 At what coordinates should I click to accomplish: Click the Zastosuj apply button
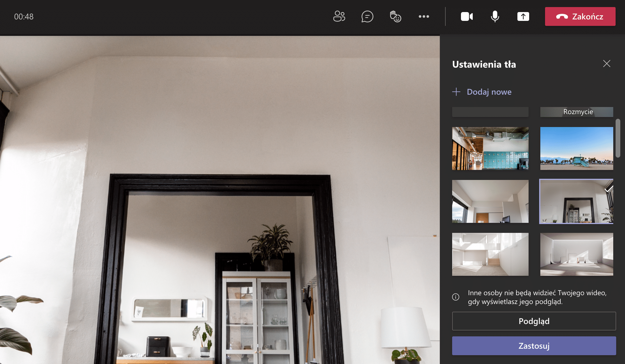pyautogui.click(x=534, y=346)
